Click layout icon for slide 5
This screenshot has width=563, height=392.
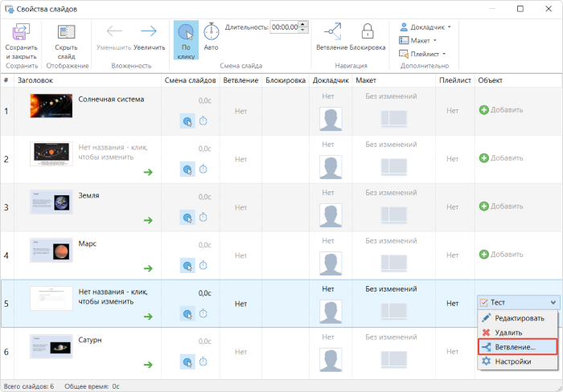[x=394, y=312]
